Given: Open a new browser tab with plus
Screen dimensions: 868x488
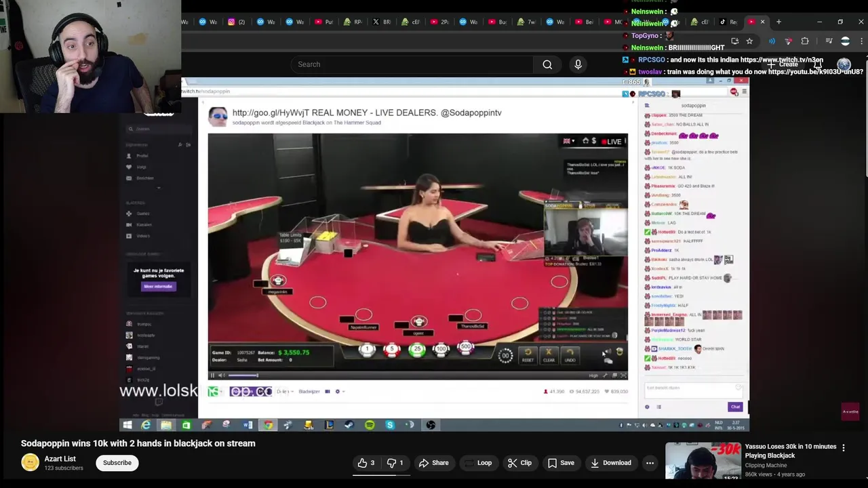Looking at the screenshot, I should 778,22.
